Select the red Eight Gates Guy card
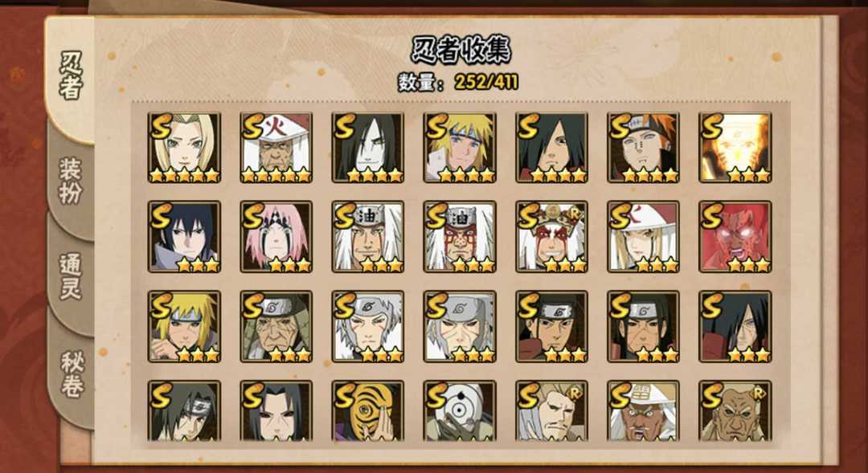The height and width of the screenshot is (473, 868). point(735,237)
